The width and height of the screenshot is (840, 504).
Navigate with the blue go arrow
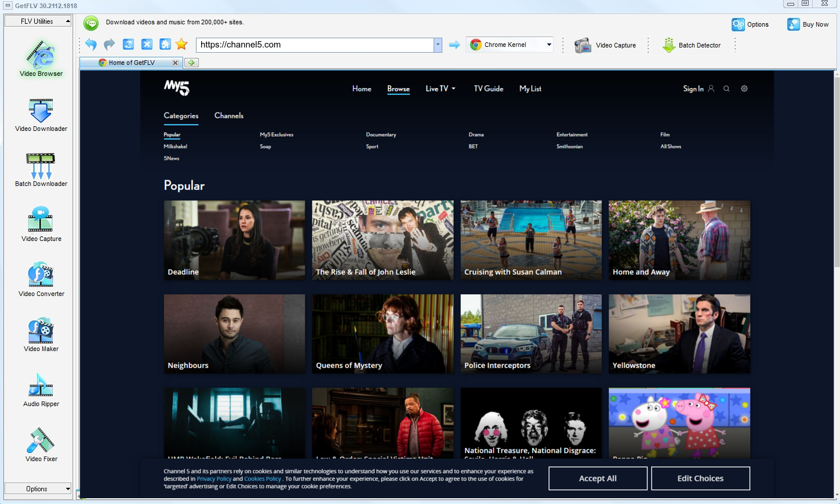click(454, 45)
